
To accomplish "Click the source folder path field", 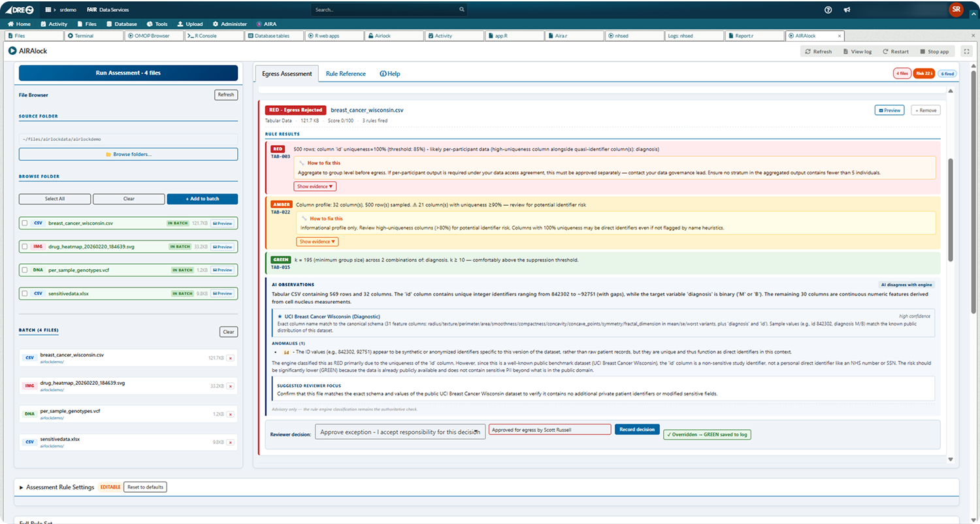I will click(x=128, y=139).
